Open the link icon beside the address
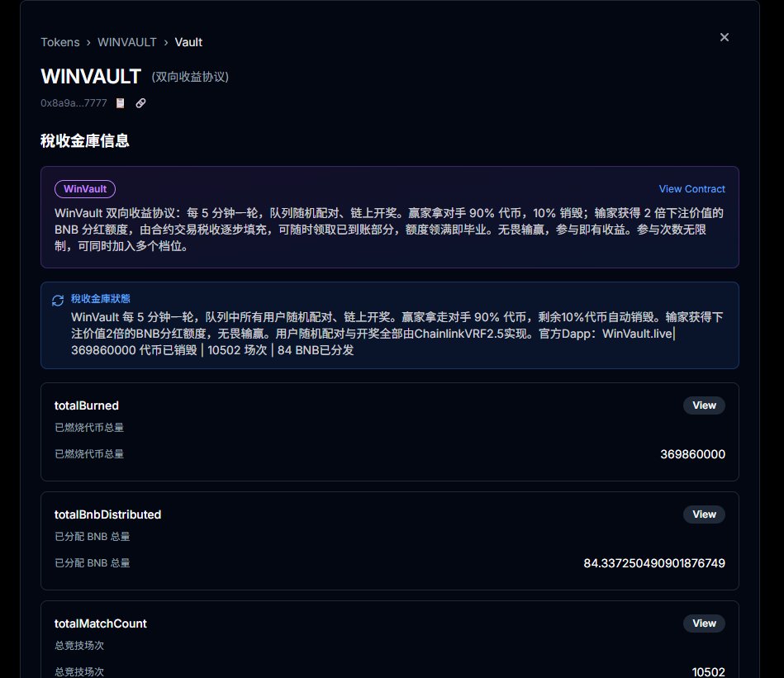 (x=141, y=103)
